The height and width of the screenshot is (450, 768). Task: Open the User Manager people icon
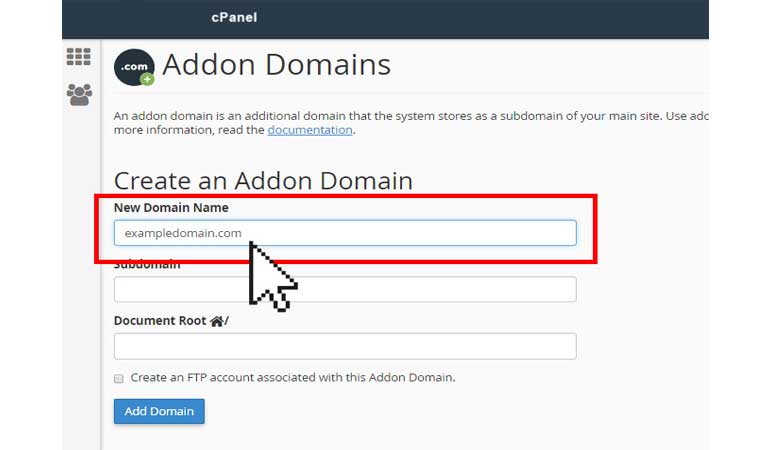tap(79, 95)
